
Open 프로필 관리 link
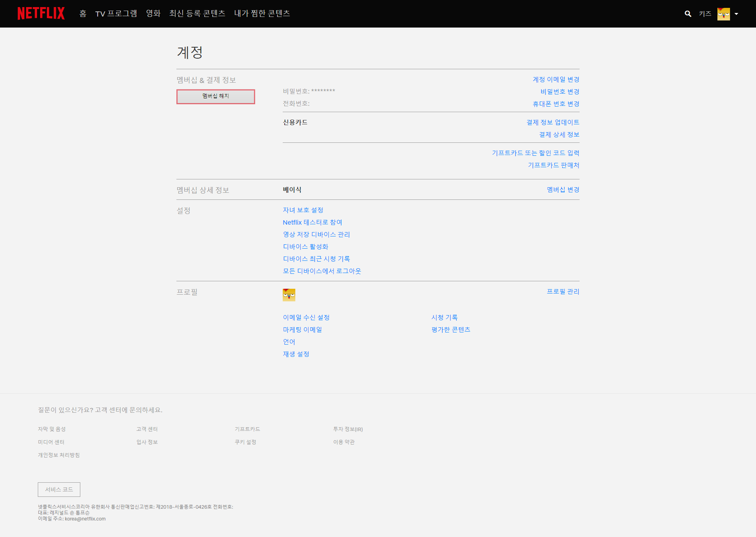tap(563, 292)
